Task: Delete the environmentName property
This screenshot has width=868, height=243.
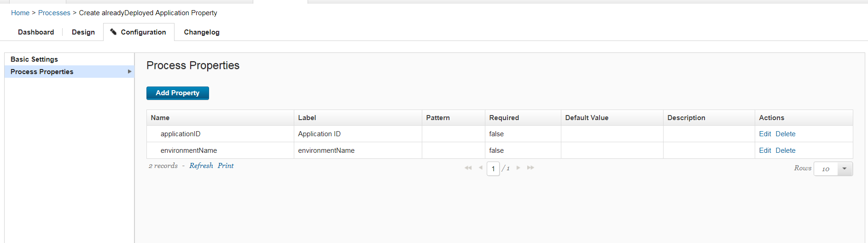Action: (x=786, y=150)
